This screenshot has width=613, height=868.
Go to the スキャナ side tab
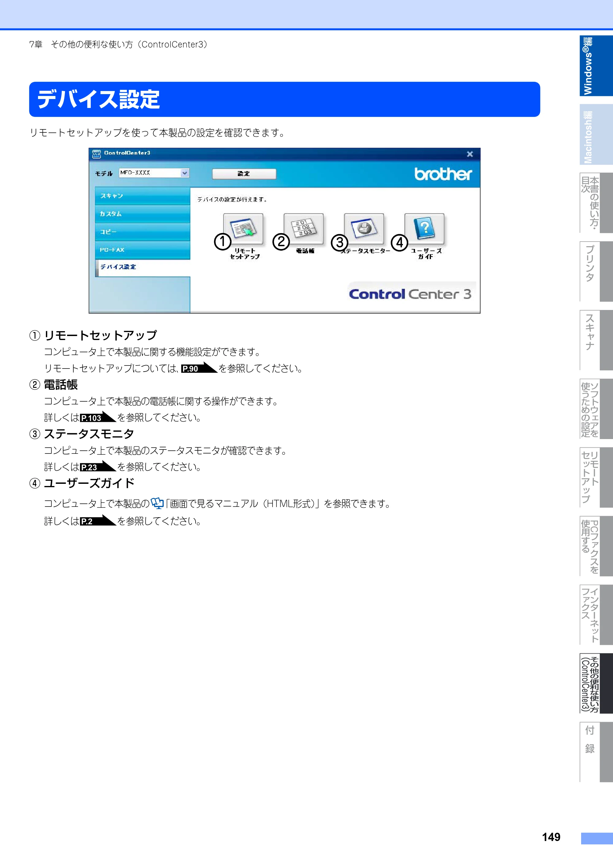click(596, 340)
